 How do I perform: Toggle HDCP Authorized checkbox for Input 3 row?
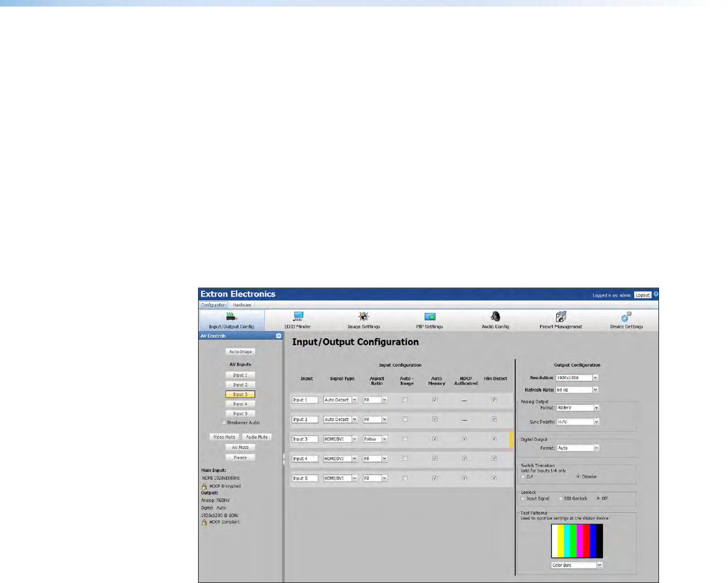click(x=465, y=439)
